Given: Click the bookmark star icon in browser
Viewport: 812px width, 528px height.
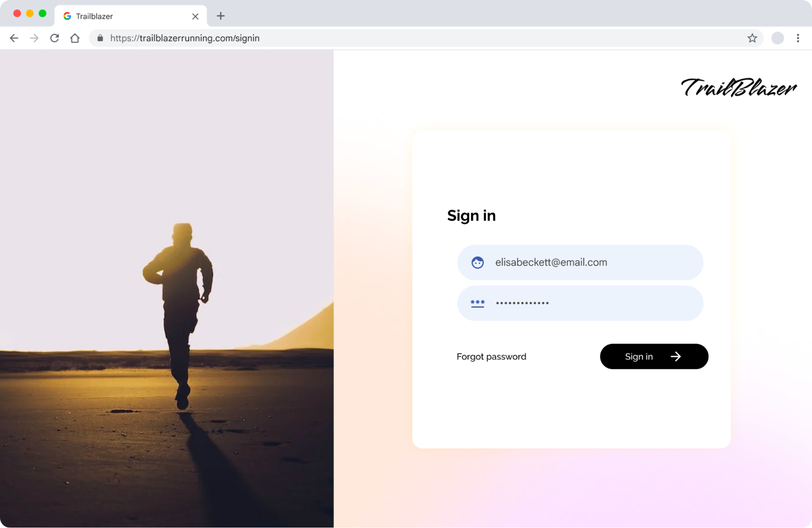Looking at the screenshot, I should point(752,38).
